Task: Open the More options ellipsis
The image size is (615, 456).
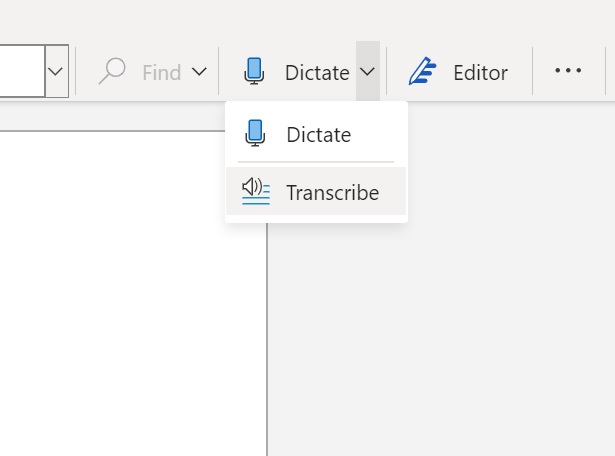Action: click(568, 71)
